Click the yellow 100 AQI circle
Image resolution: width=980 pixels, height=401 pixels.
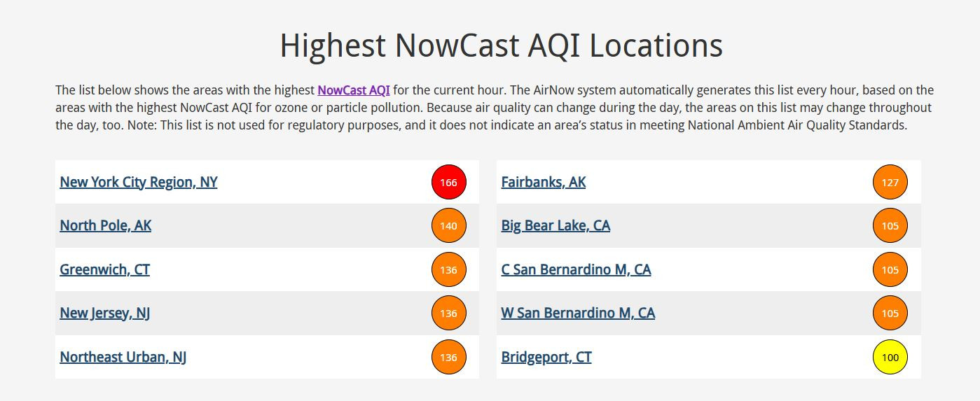pyautogui.click(x=890, y=357)
